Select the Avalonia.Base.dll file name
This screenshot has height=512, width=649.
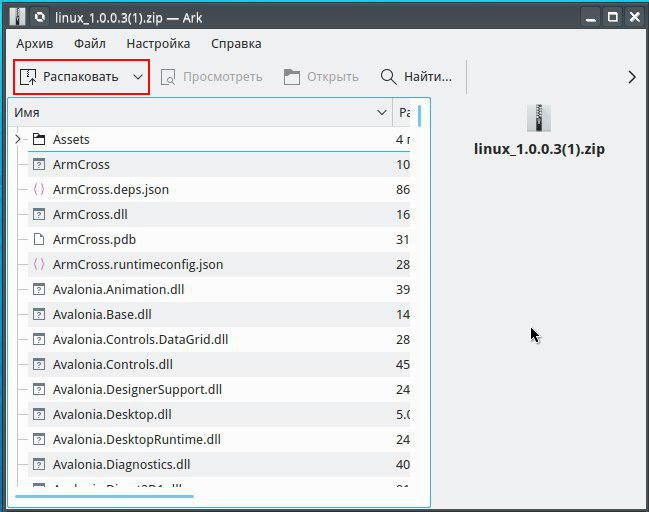(102, 315)
